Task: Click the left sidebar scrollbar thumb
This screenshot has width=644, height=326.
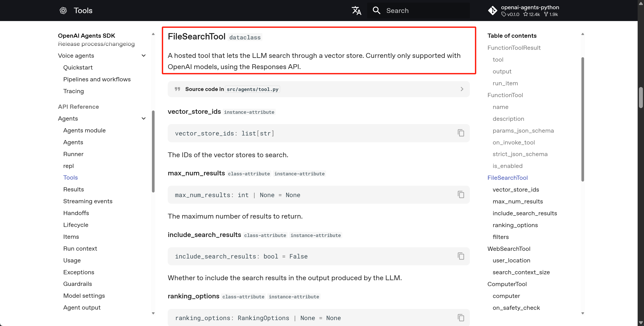Action: click(x=153, y=151)
